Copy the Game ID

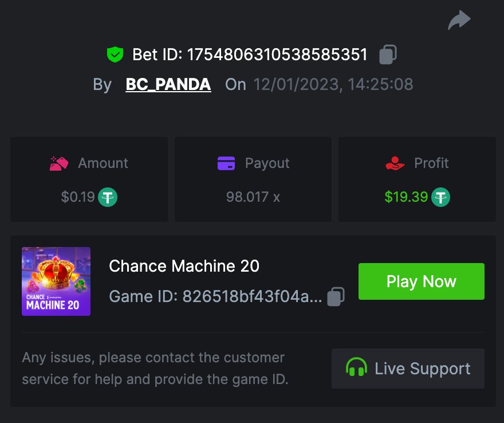pos(336,296)
